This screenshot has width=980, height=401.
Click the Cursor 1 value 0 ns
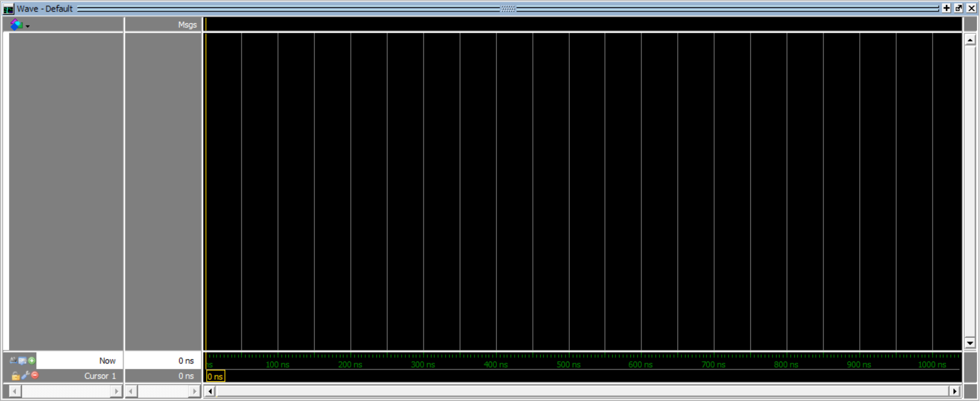[186, 376]
